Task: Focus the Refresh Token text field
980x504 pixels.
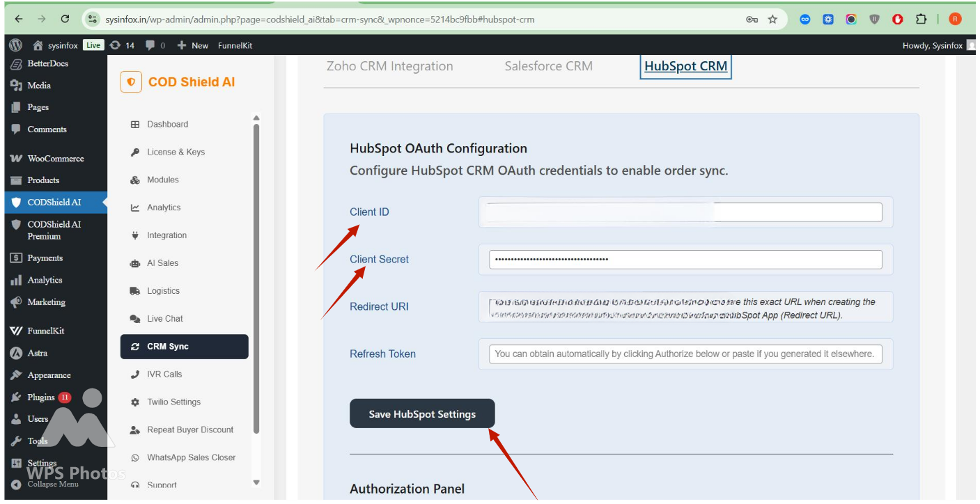Action: tap(685, 354)
